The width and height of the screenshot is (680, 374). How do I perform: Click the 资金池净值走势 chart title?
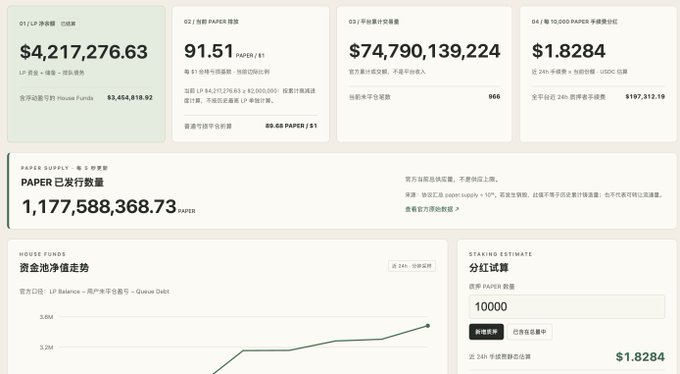54,268
